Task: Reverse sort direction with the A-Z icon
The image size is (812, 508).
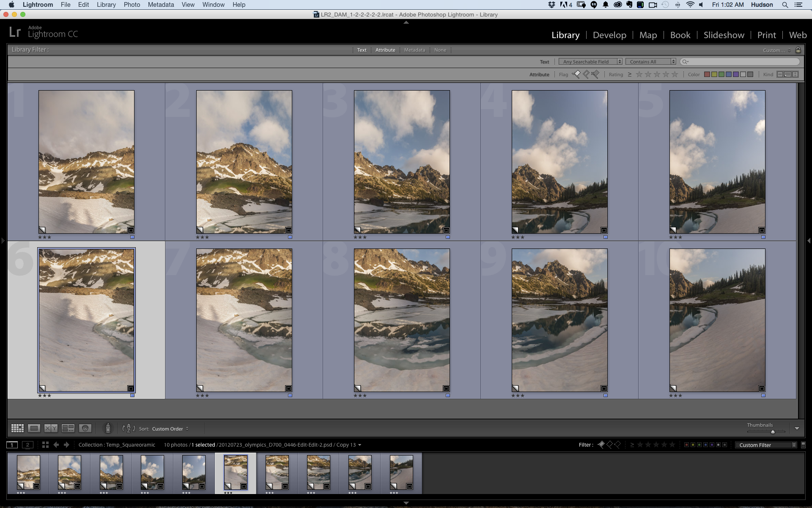Action: pos(129,428)
